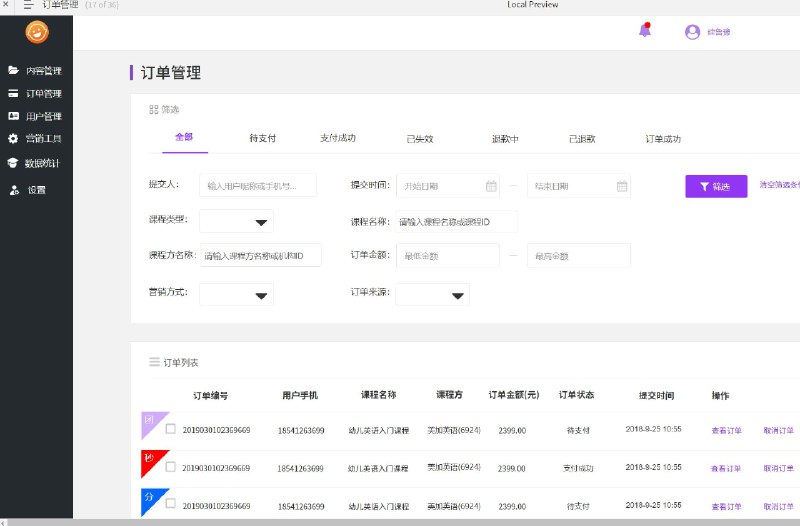
Task: Click the user management ID icon
Action: (x=13, y=116)
